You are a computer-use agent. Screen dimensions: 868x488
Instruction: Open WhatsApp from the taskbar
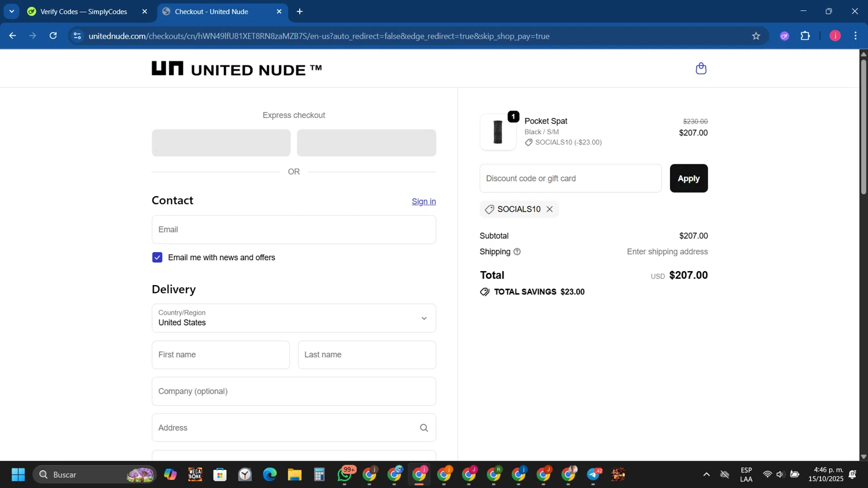(345, 475)
